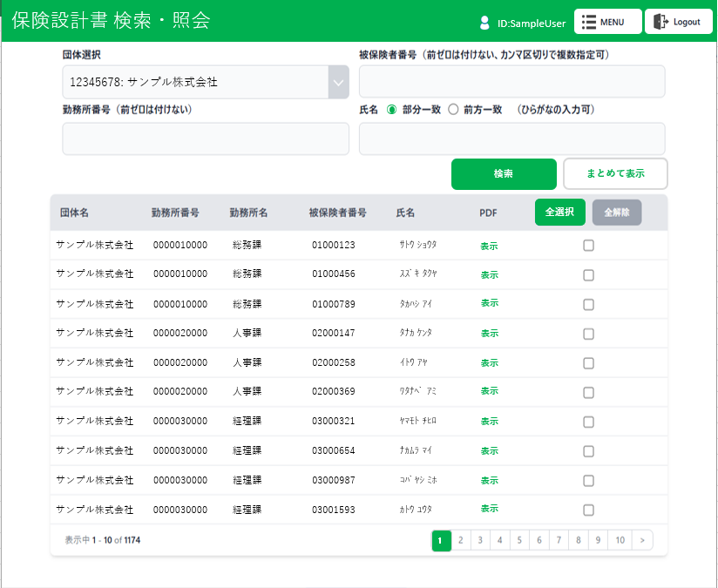Click the 全解除 button
Screen dimensions: 718x588
click(x=617, y=213)
